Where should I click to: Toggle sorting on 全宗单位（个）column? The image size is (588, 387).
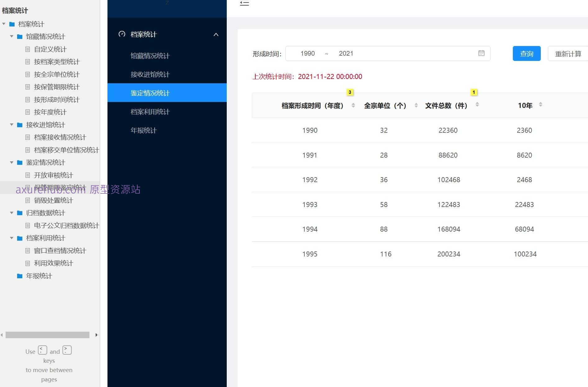point(416,105)
